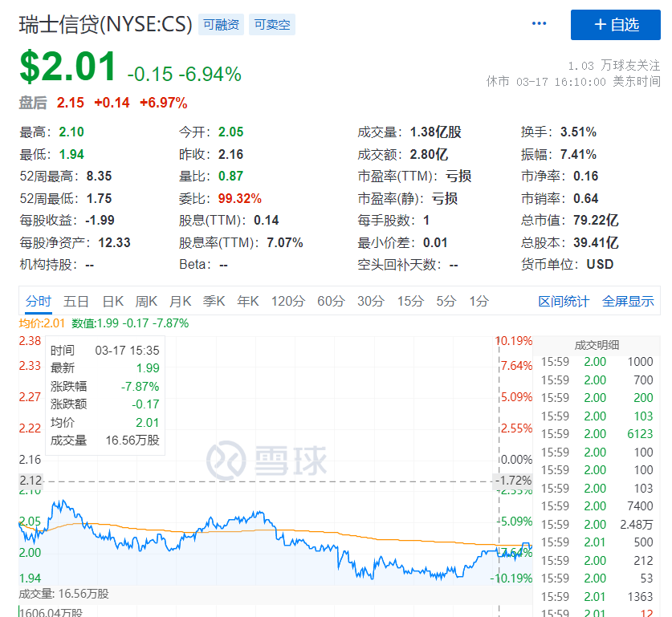Open 全屏显示 fullscreen chart link
This screenshot has height=617, width=672.
point(628,302)
